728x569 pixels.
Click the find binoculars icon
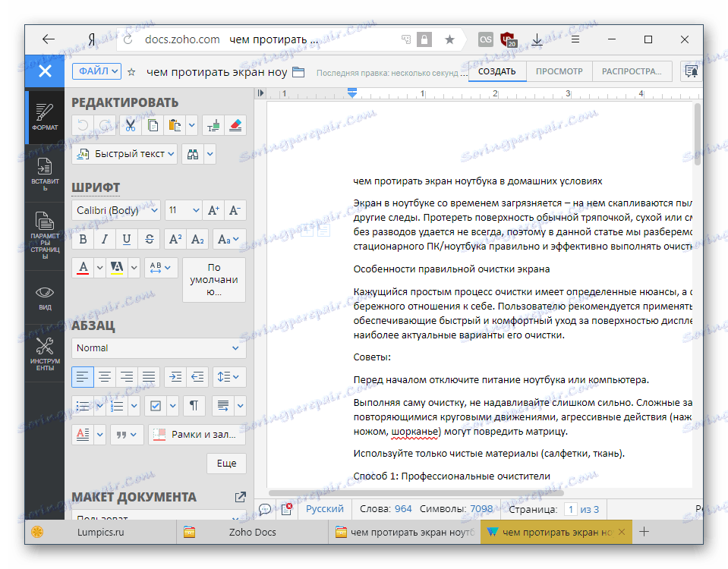tap(193, 154)
